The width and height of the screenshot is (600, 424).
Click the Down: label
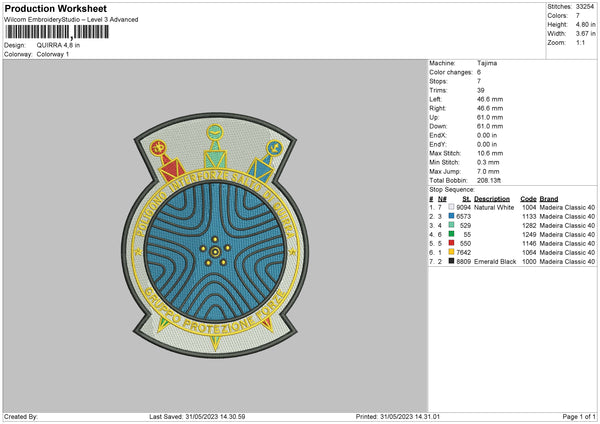[438, 126]
